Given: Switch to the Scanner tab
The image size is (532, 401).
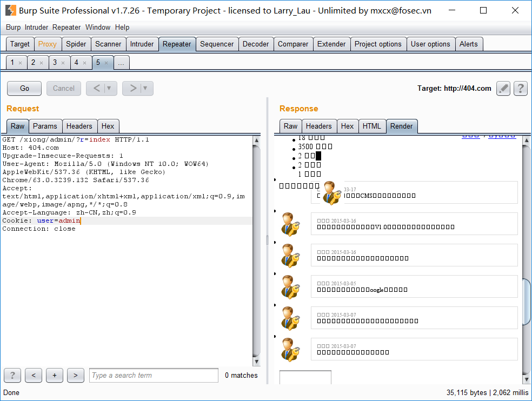Looking at the screenshot, I should (108, 44).
